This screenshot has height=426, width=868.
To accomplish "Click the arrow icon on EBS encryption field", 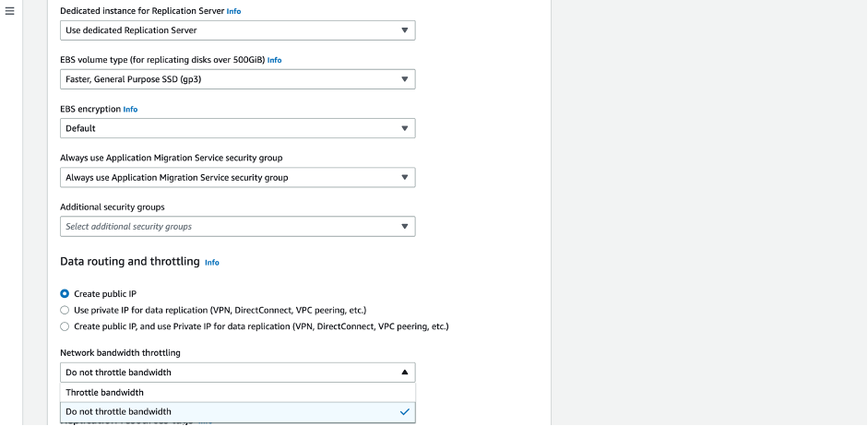I will coord(404,128).
